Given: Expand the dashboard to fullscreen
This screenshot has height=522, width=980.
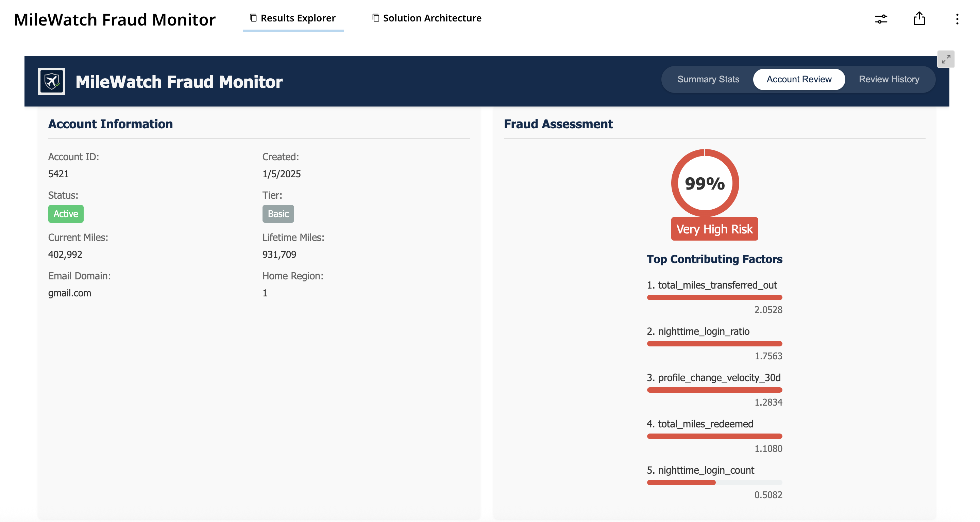Looking at the screenshot, I should click(946, 60).
